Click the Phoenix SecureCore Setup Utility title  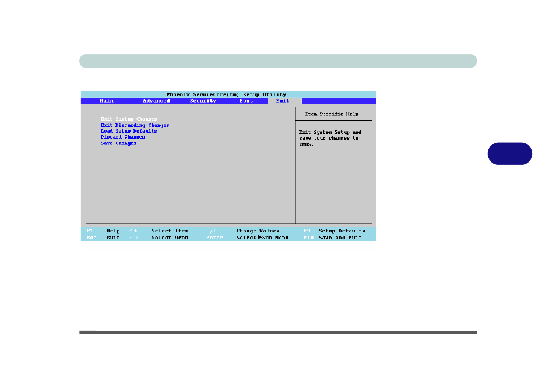pos(226,94)
